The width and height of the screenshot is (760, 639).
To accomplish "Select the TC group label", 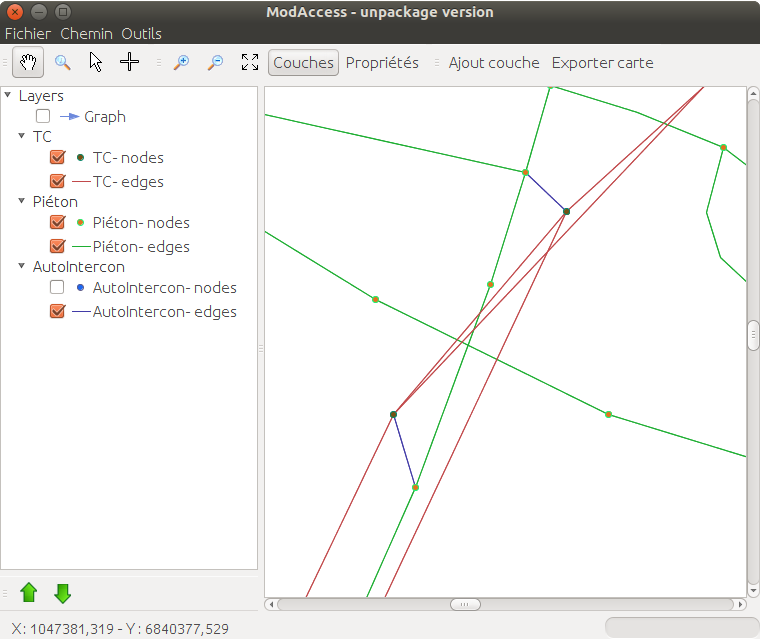I will coord(42,137).
